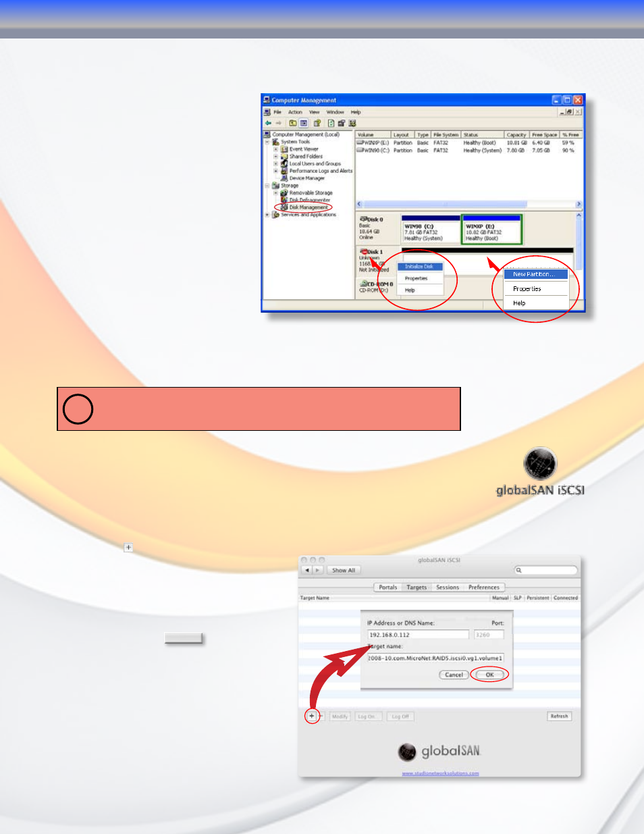Collapse the Storage tree node

point(267,186)
